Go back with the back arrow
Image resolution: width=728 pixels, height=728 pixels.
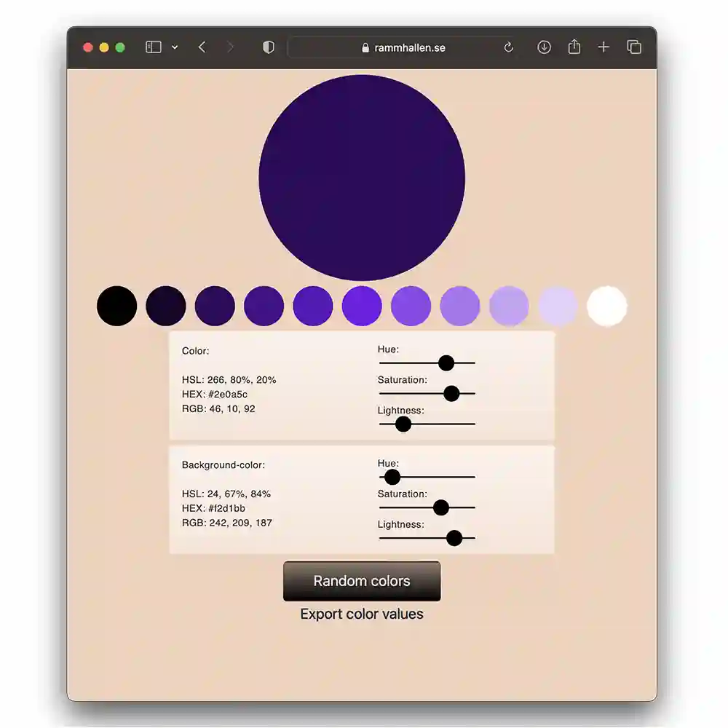pos(202,47)
